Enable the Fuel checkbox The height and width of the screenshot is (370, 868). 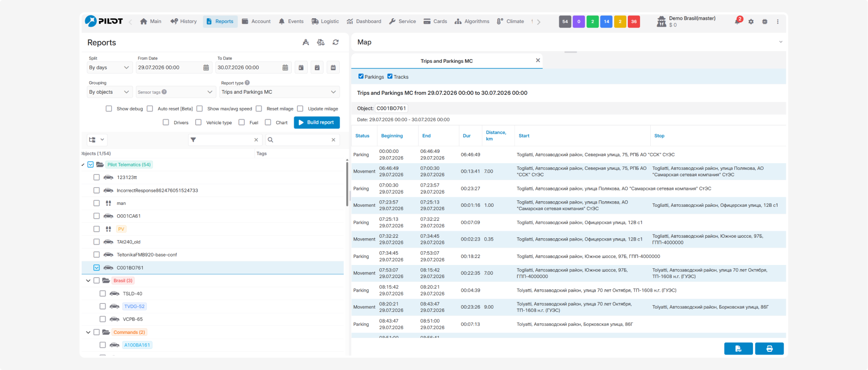tap(242, 122)
